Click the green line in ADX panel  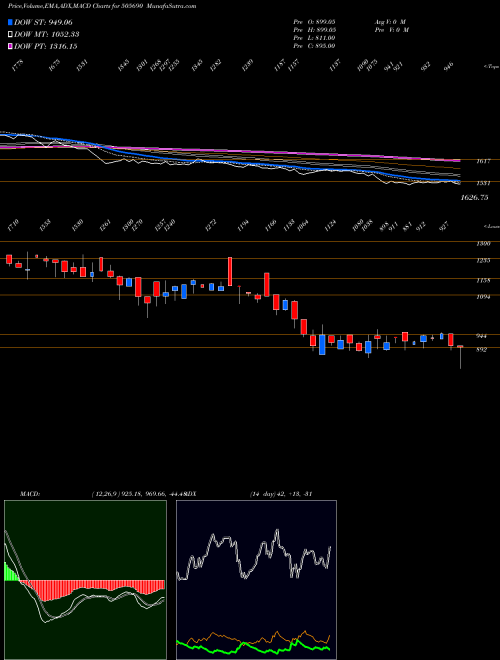(x=253, y=647)
